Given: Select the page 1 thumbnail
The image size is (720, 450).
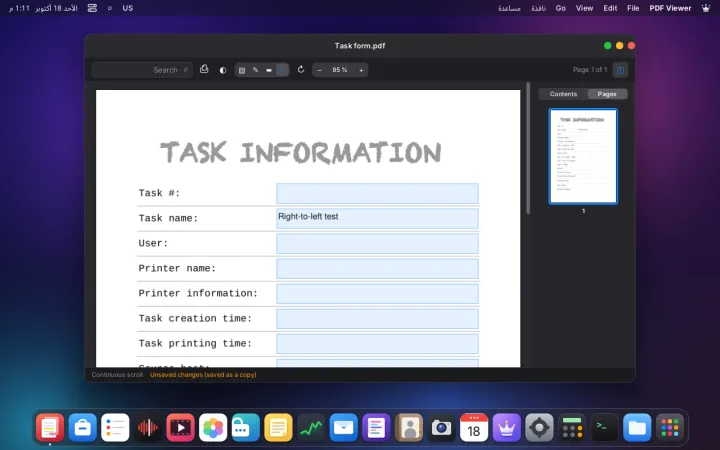Looking at the screenshot, I should [x=583, y=156].
